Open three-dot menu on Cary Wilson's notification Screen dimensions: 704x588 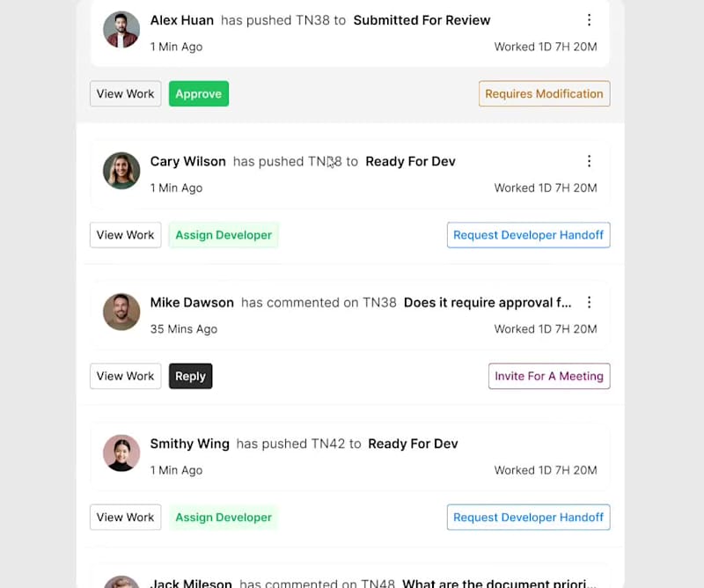[589, 161]
